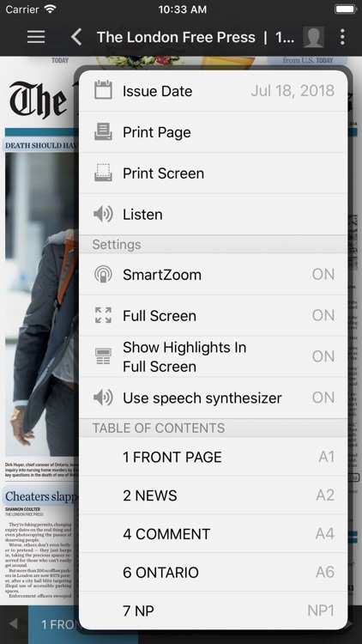The width and height of the screenshot is (362, 644).
Task: Change issue date Jul 18, 2018
Action: tap(293, 91)
